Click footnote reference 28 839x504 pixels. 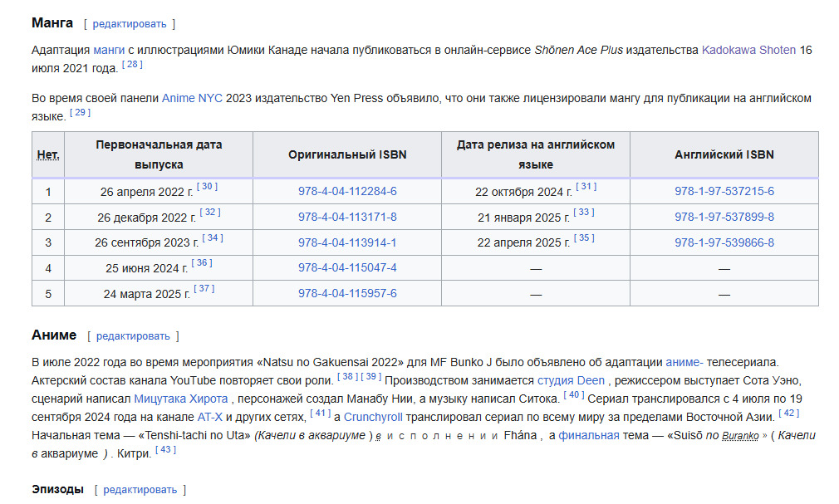(132, 64)
